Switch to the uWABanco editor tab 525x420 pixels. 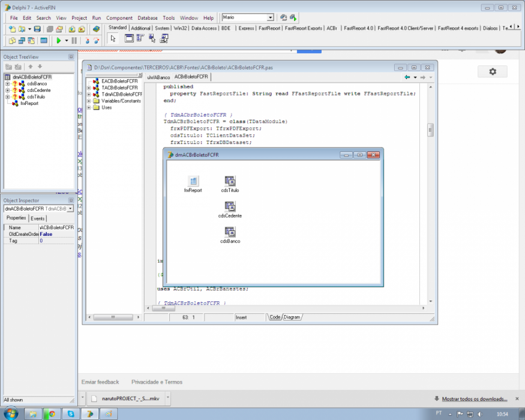pyautogui.click(x=158, y=77)
